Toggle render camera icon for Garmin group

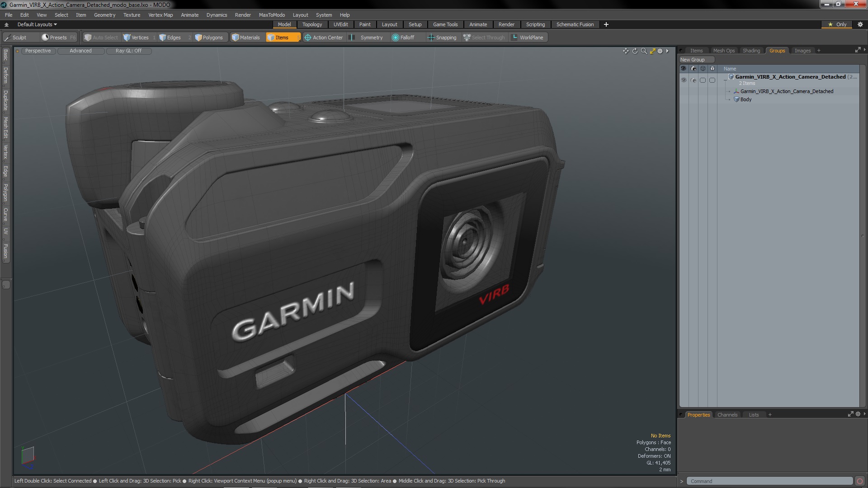tap(693, 80)
